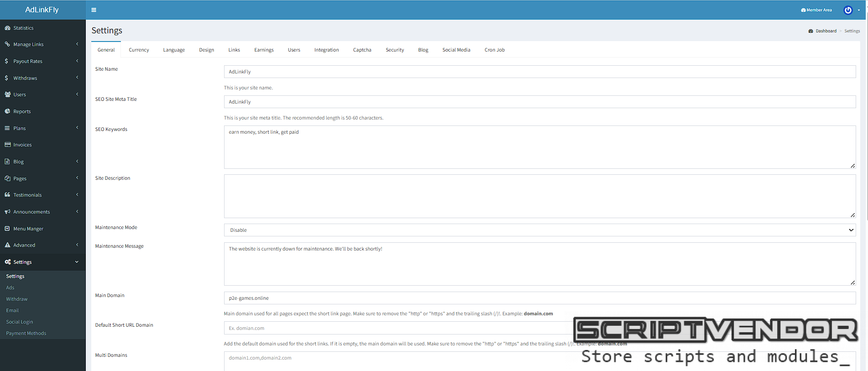Switch to the Language tab
This screenshot has width=868, height=371.
174,50
